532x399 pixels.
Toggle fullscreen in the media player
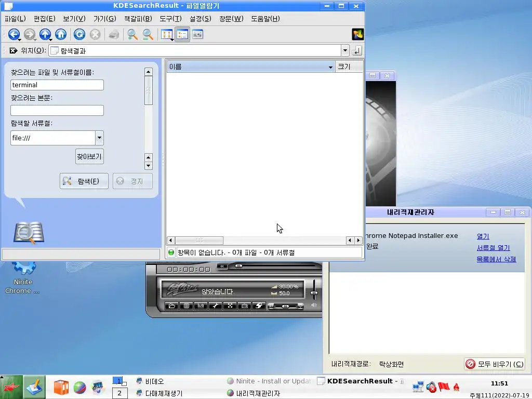230,305
